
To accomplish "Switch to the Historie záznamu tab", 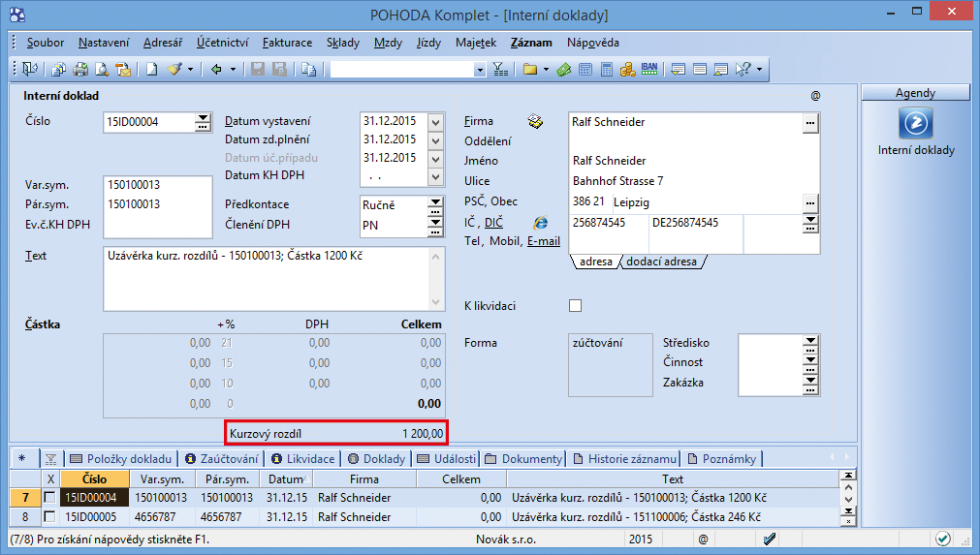I will (x=625, y=459).
